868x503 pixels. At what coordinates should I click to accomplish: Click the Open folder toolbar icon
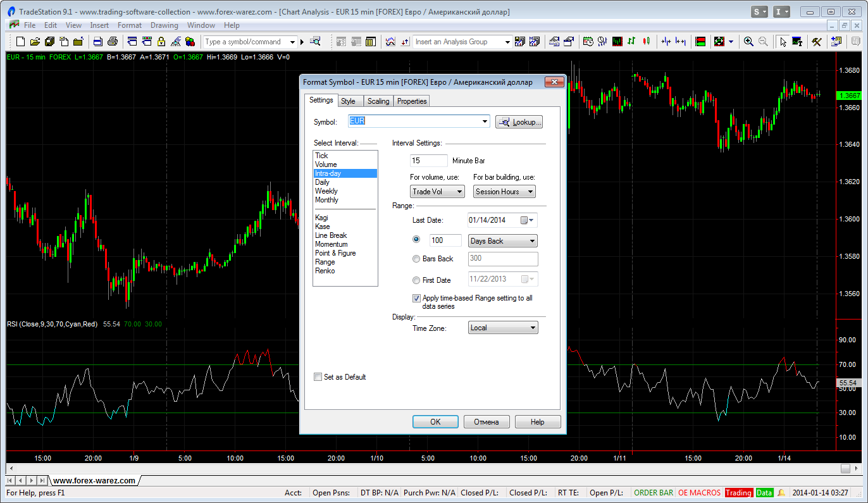coord(35,42)
